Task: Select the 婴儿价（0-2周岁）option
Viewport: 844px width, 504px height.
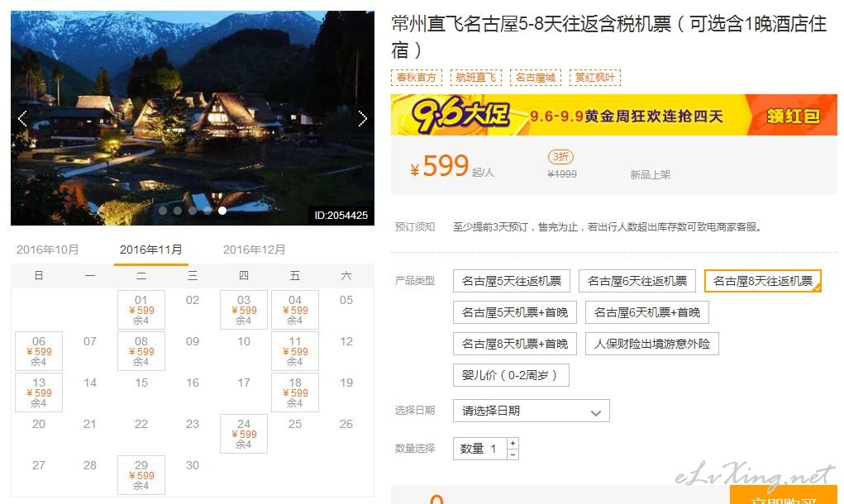Action: click(511, 375)
